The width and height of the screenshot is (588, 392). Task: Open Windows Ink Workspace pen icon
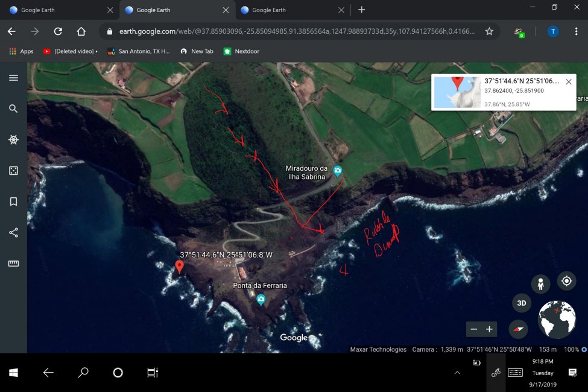coord(496,373)
